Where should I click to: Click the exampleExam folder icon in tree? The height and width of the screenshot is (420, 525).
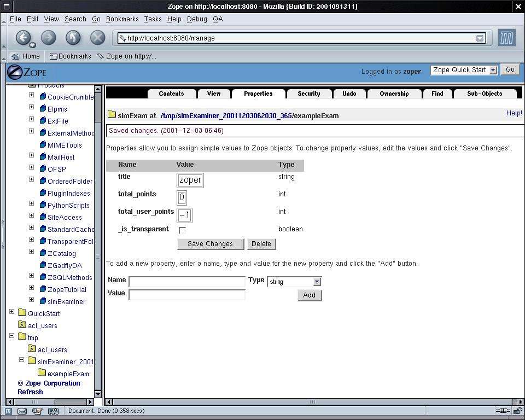coord(42,373)
